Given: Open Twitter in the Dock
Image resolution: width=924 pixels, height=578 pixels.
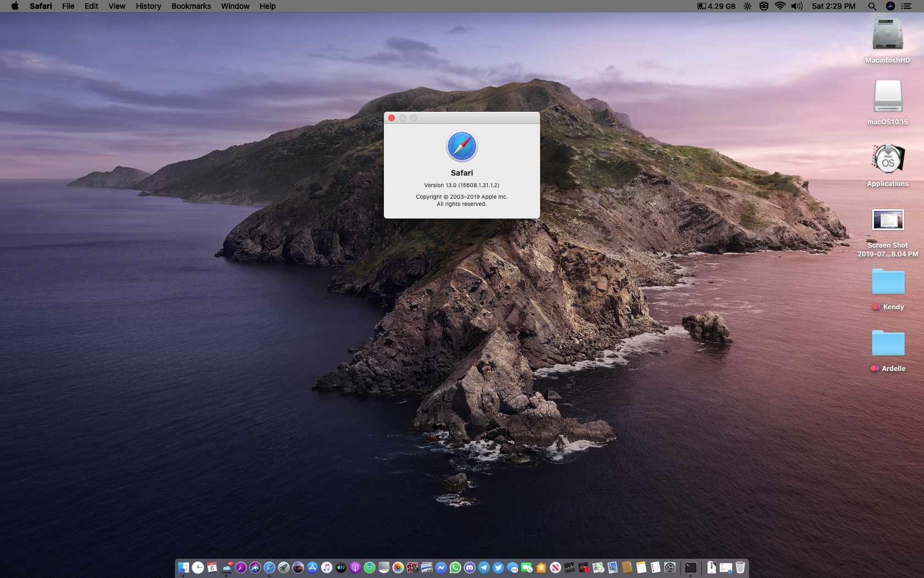Looking at the screenshot, I should (x=498, y=568).
